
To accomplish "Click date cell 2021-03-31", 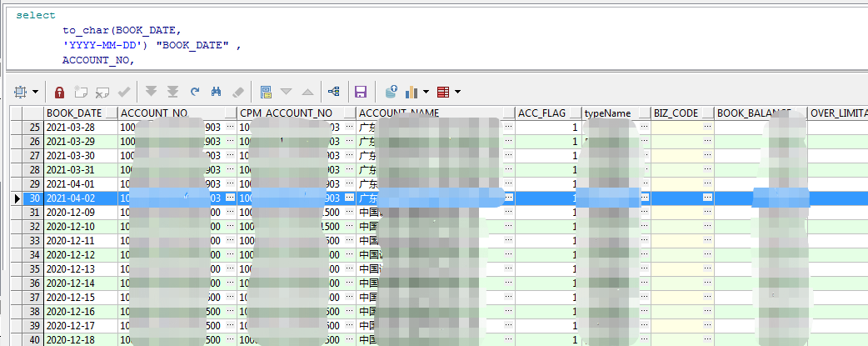I will (x=81, y=170).
